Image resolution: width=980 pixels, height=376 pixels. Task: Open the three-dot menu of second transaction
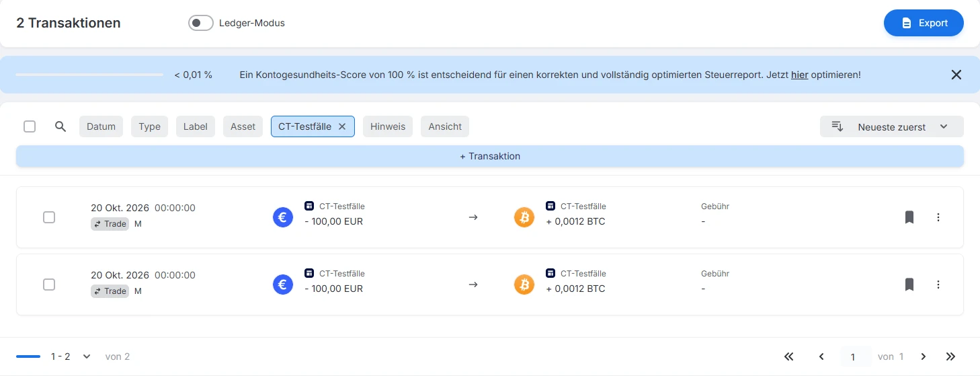click(x=938, y=285)
